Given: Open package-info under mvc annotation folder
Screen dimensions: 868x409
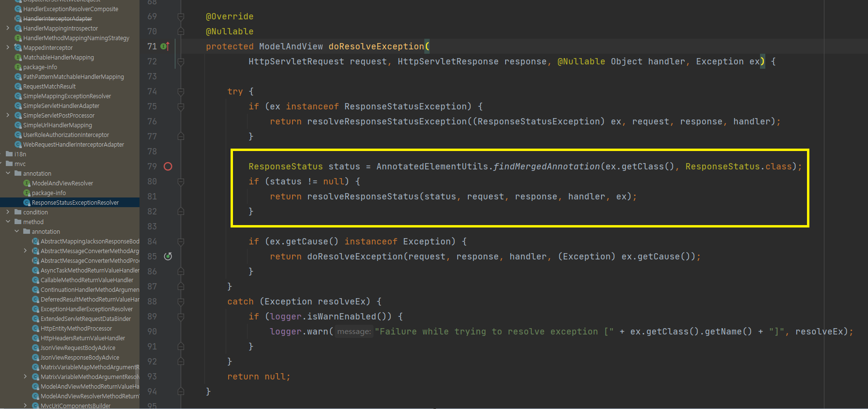Looking at the screenshot, I should [49, 193].
